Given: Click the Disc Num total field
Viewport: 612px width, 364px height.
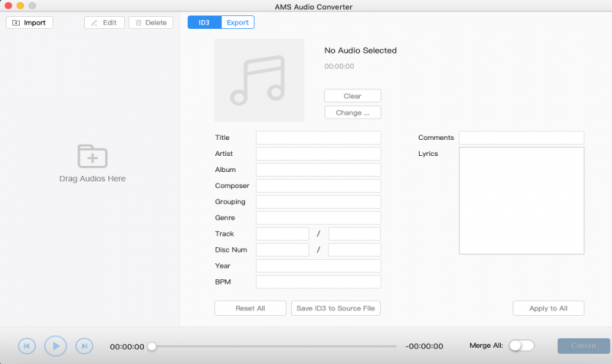Looking at the screenshot, I should pos(354,250).
